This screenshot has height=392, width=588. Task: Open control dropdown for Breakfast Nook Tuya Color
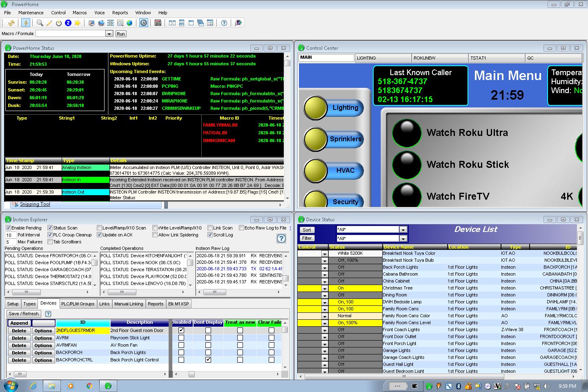tap(325, 254)
